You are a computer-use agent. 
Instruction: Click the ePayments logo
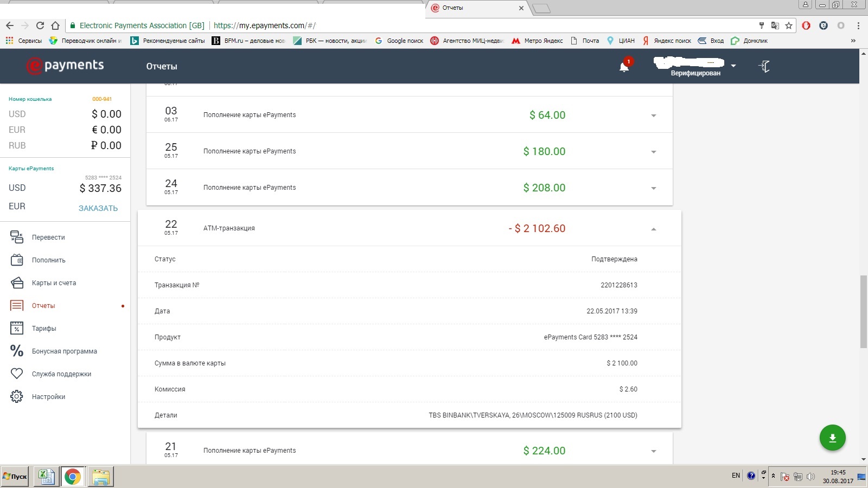[65, 66]
